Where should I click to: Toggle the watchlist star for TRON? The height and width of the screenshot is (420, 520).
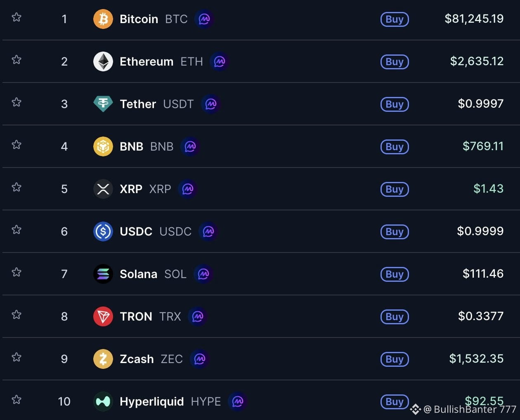(x=17, y=315)
